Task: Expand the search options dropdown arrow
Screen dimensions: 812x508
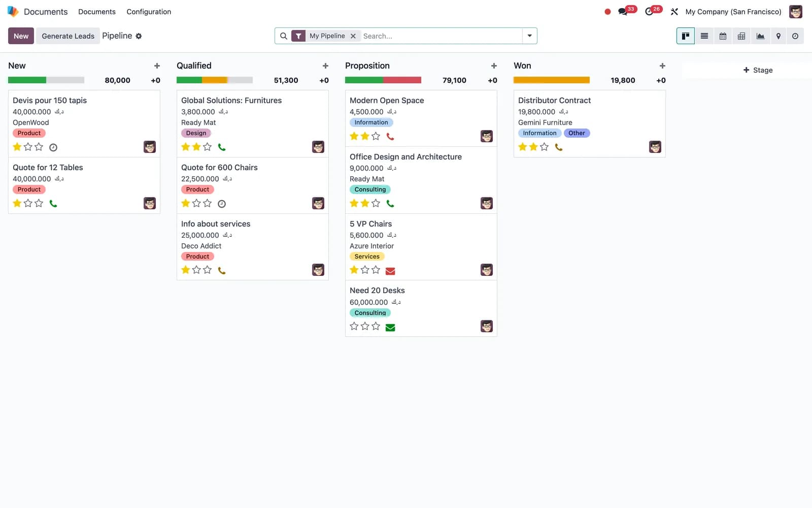Action: [529, 36]
